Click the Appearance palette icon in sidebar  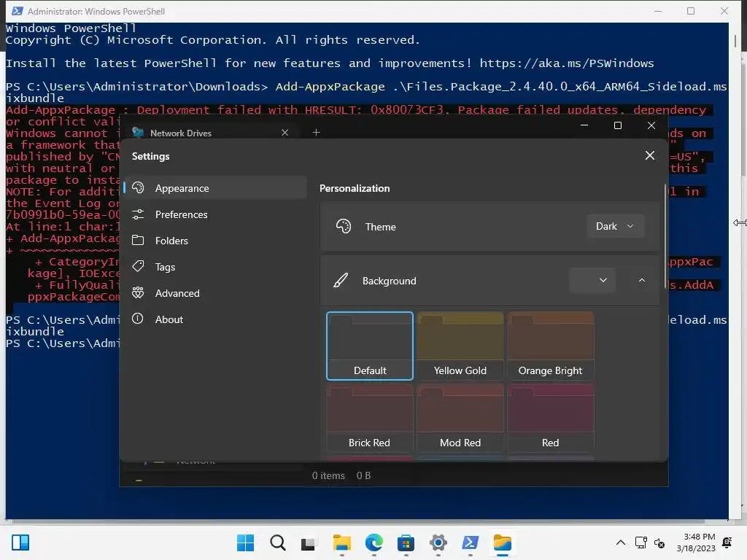coord(138,187)
